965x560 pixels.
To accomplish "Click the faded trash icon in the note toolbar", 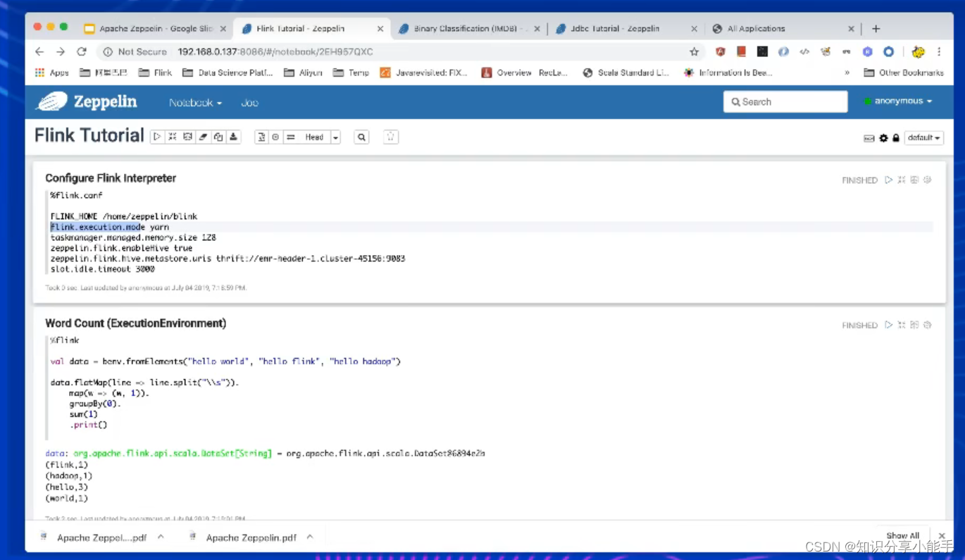I will point(391,137).
